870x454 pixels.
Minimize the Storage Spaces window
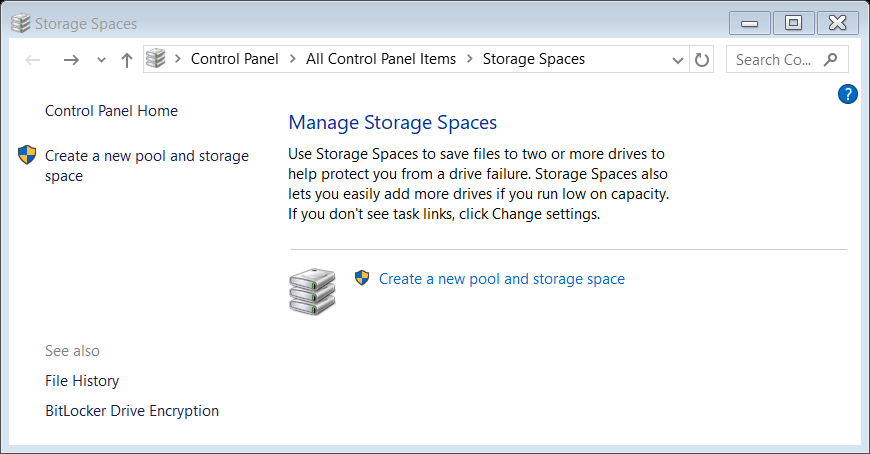point(750,23)
